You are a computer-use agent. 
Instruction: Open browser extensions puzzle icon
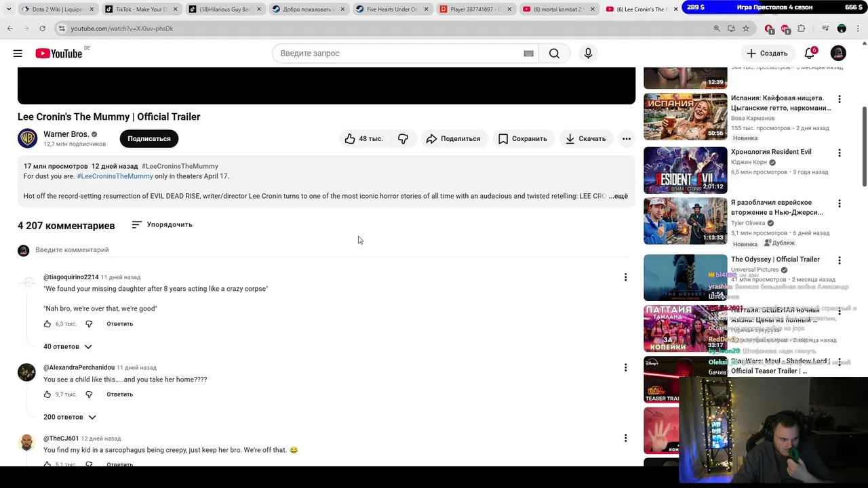pos(802,28)
